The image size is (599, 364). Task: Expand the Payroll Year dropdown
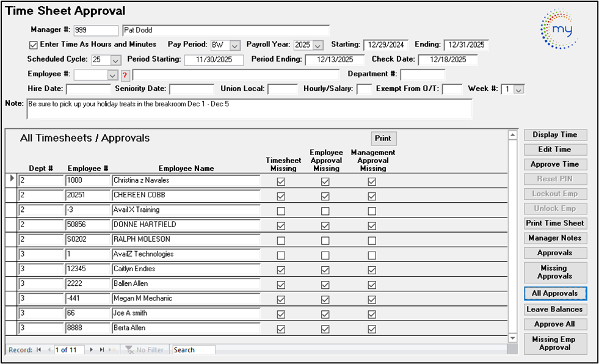tap(318, 45)
